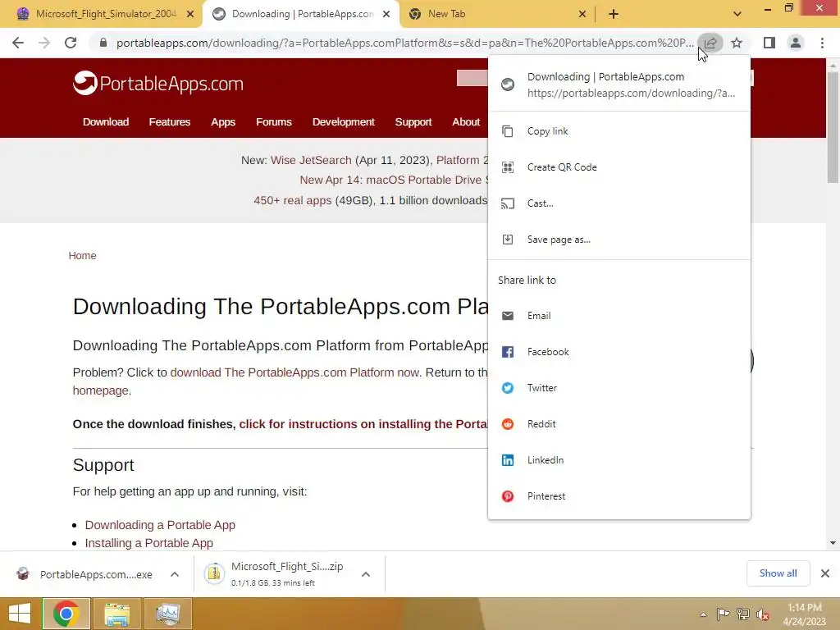The image size is (840, 630).
Task: Select Create QR Code option
Action: pos(619,167)
